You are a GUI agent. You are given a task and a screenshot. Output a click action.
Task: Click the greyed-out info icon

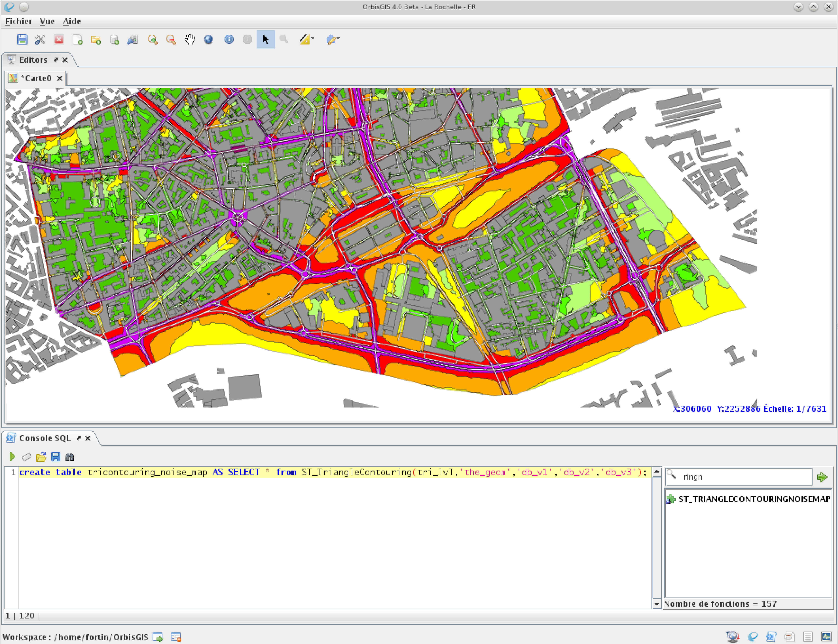[x=247, y=39]
